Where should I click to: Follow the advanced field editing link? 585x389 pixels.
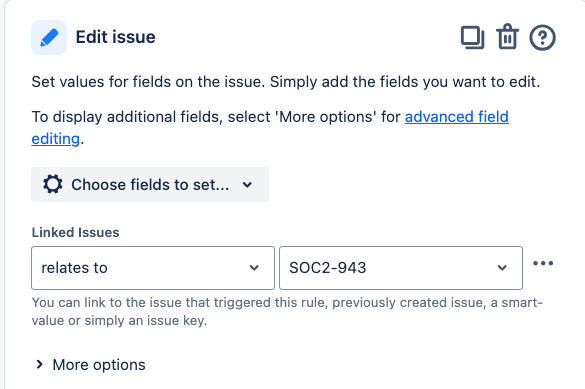pyautogui.click(x=457, y=117)
